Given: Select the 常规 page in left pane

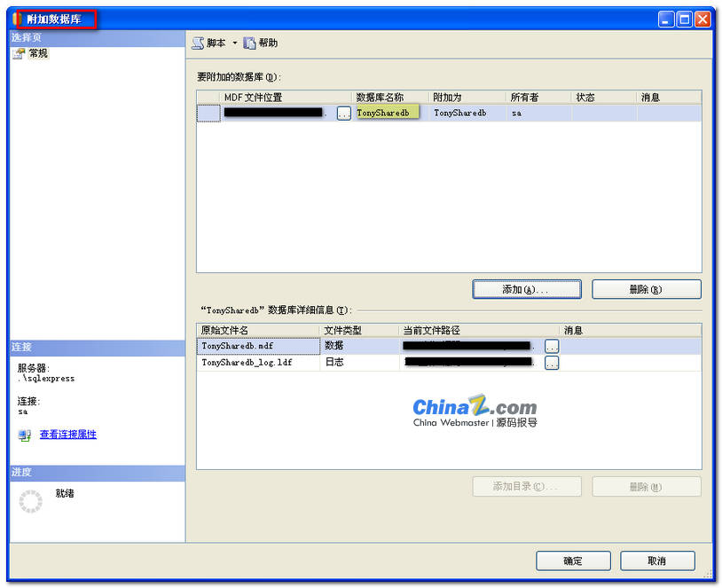Looking at the screenshot, I should click(38, 53).
